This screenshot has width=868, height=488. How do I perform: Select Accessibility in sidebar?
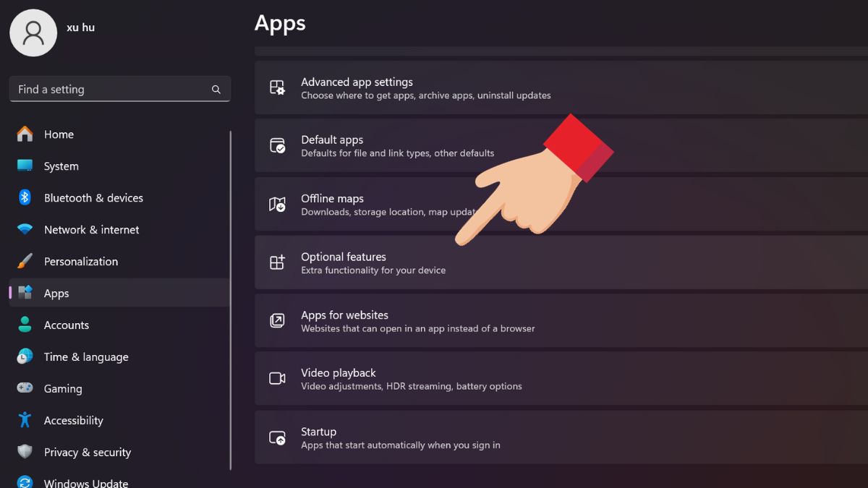[x=119, y=420]
